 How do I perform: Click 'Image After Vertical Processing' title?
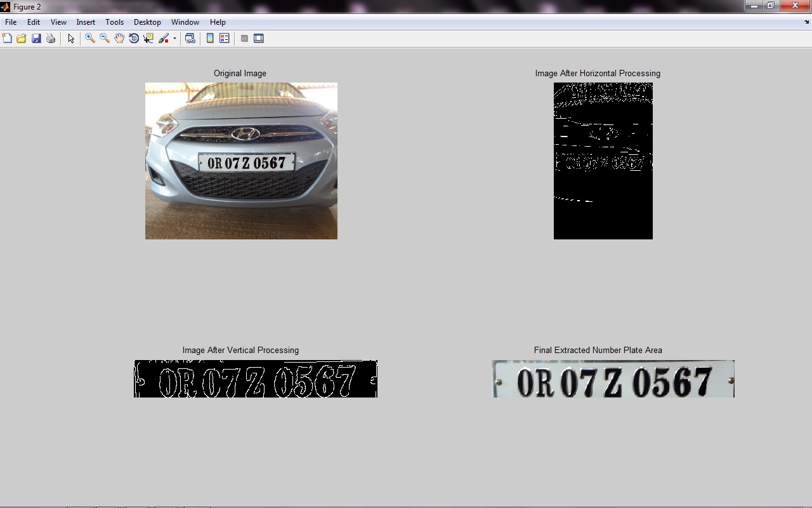click(x=240, y=351)
